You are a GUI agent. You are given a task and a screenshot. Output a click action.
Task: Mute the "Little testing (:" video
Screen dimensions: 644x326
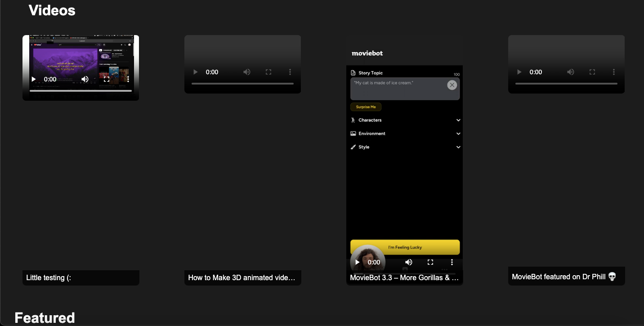coord(85,79)
